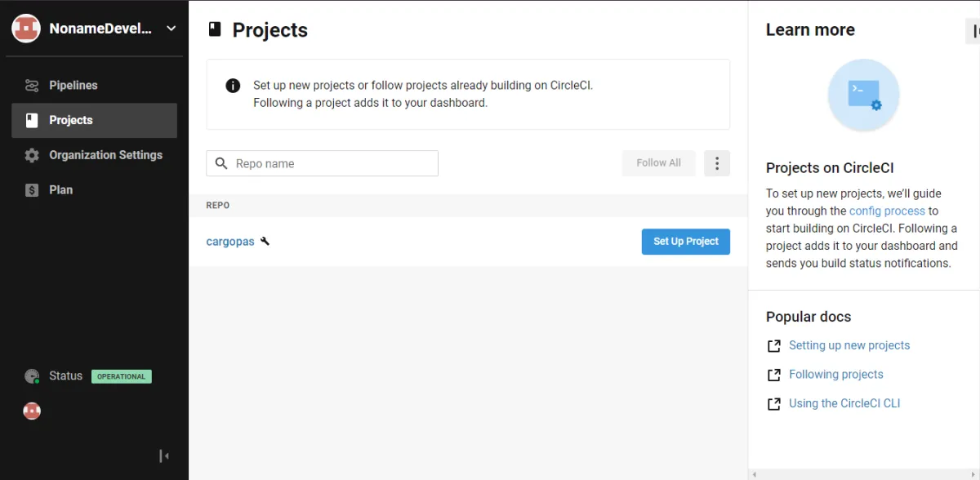Expand the organization switcher chevron
This screenshot has width=980, height=480.
(171, 29)
